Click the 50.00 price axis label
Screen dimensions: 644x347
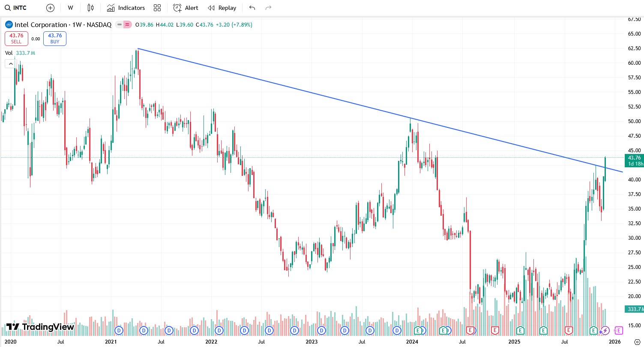(634, 121)
